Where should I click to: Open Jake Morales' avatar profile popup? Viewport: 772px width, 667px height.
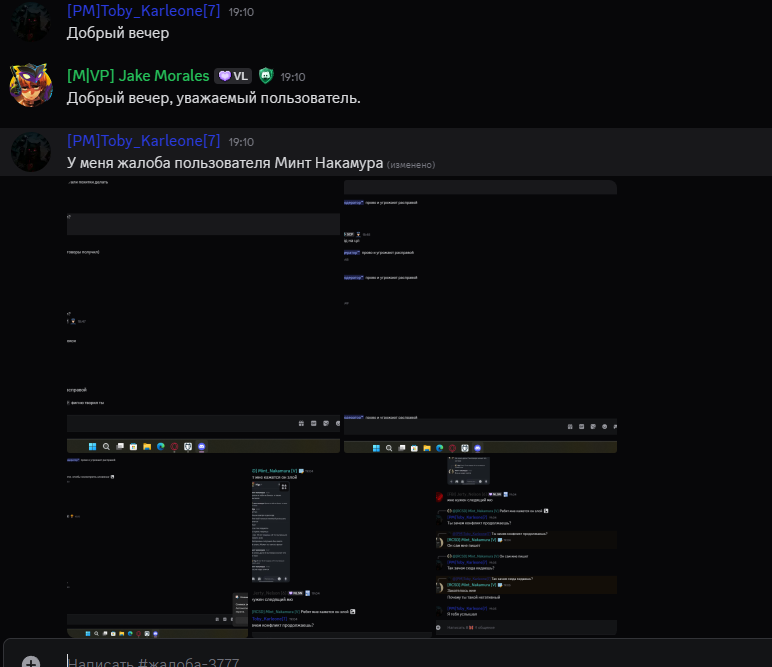[31, 85]
